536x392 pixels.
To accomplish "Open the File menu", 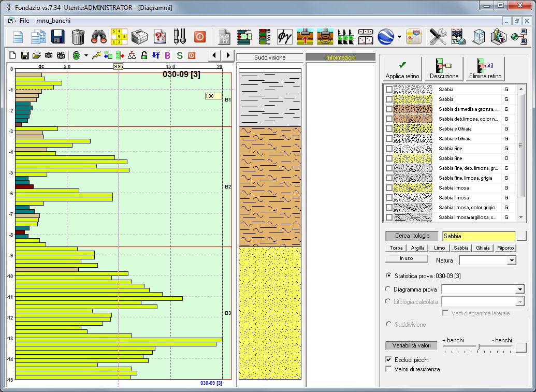I will coord(24,21).
